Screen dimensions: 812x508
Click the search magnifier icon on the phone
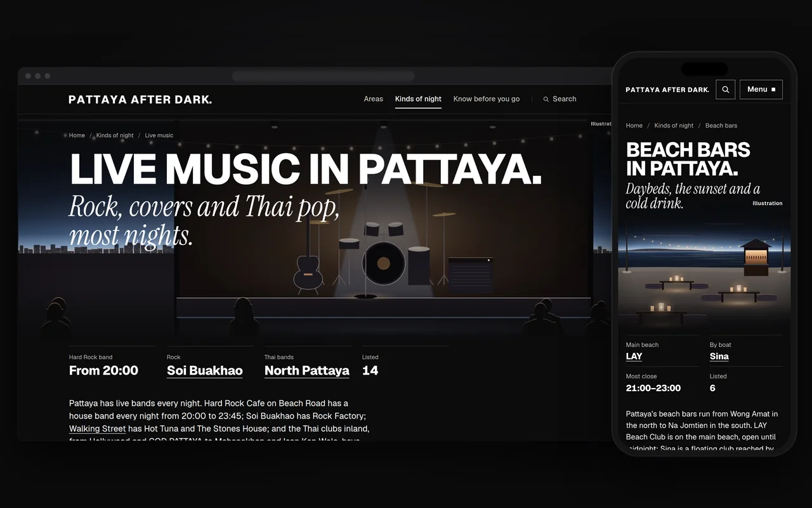726,90
